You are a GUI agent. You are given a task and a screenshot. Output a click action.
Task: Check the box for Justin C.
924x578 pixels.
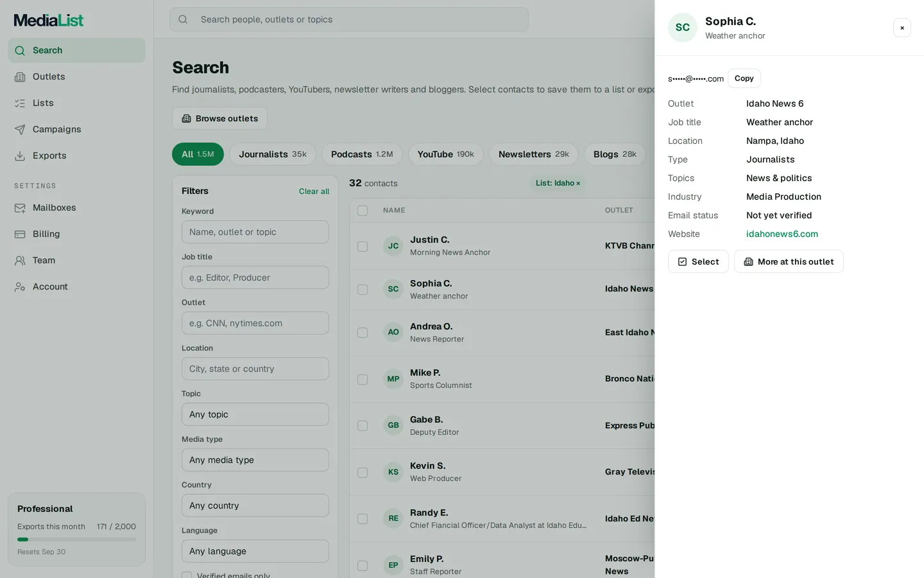pos(363,247)
